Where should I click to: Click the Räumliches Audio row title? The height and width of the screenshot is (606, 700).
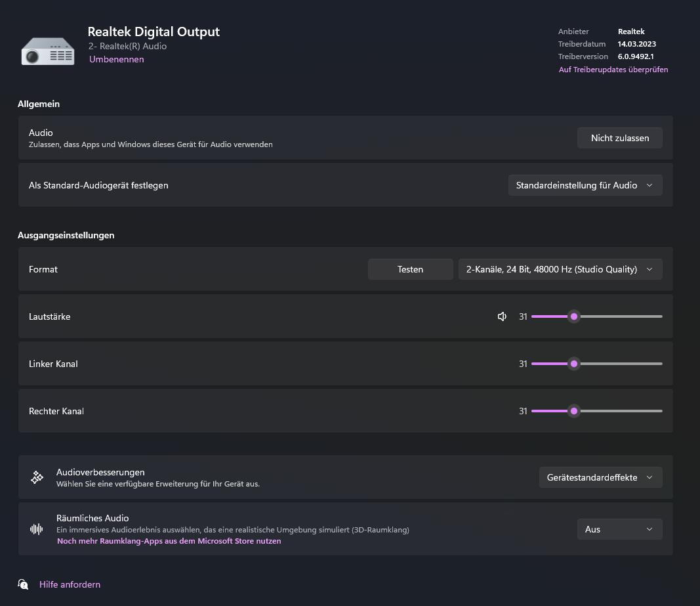pos(93,519)
